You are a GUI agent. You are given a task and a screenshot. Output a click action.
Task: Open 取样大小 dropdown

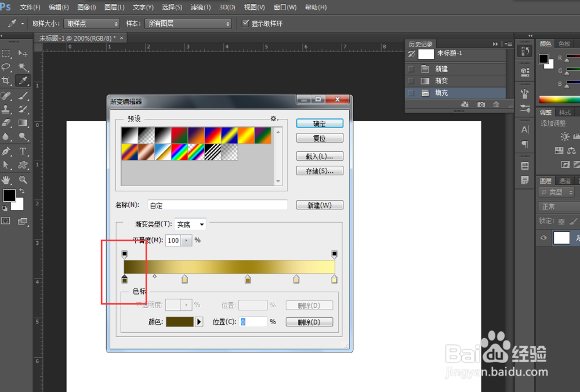coord(92,24)
